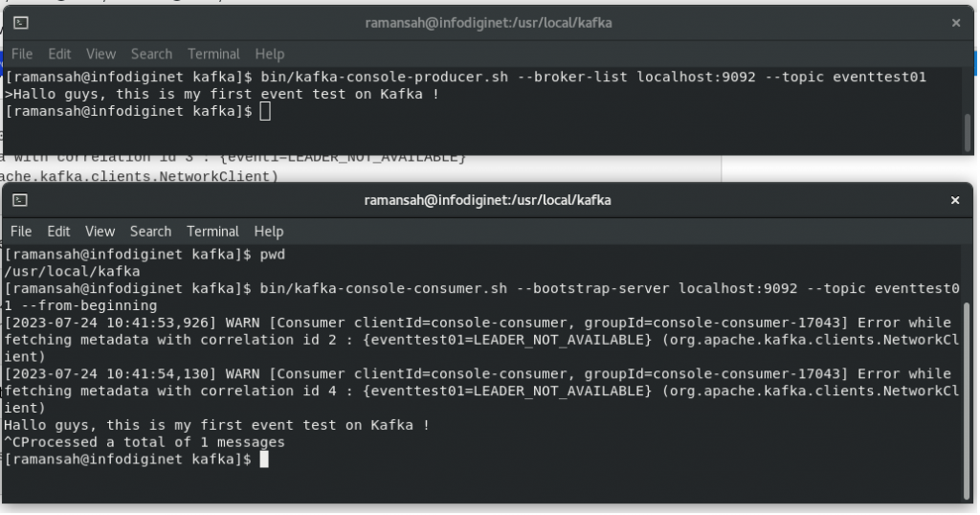980x515 pixels.
Task: Close the lower consumer terminal window
Action: point(955,200)
